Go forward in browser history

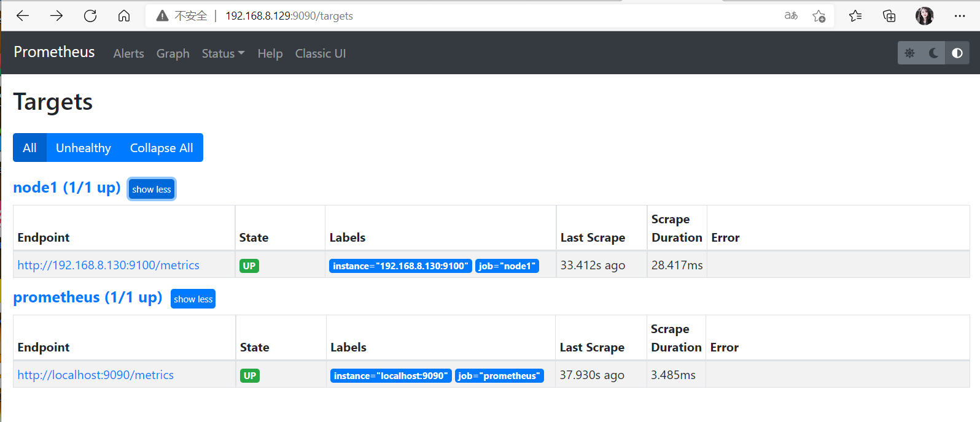(x=56, y=16)
